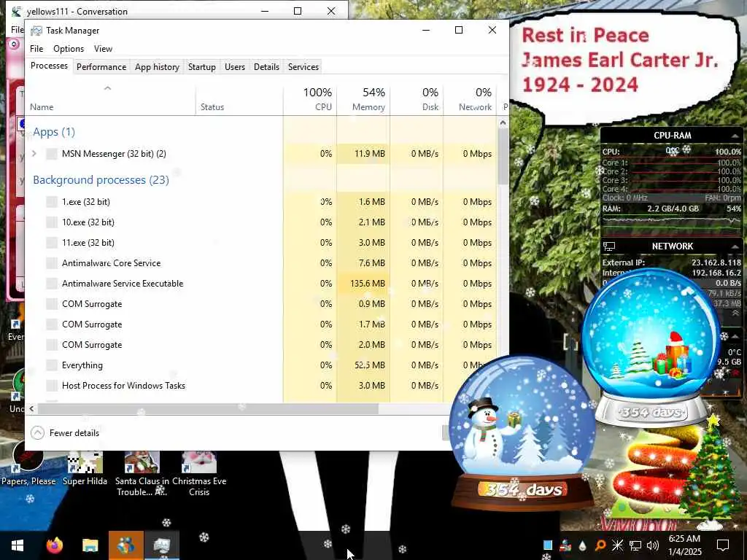Image resolution: width=747 pixels, height=560 pixels.
Task: Click the network monitor gadget icon
Action: click(609, 246)
